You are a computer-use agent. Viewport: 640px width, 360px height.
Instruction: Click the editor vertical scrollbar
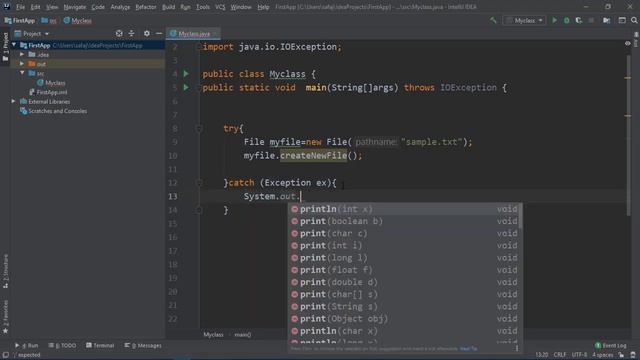(x=629, y=135)
